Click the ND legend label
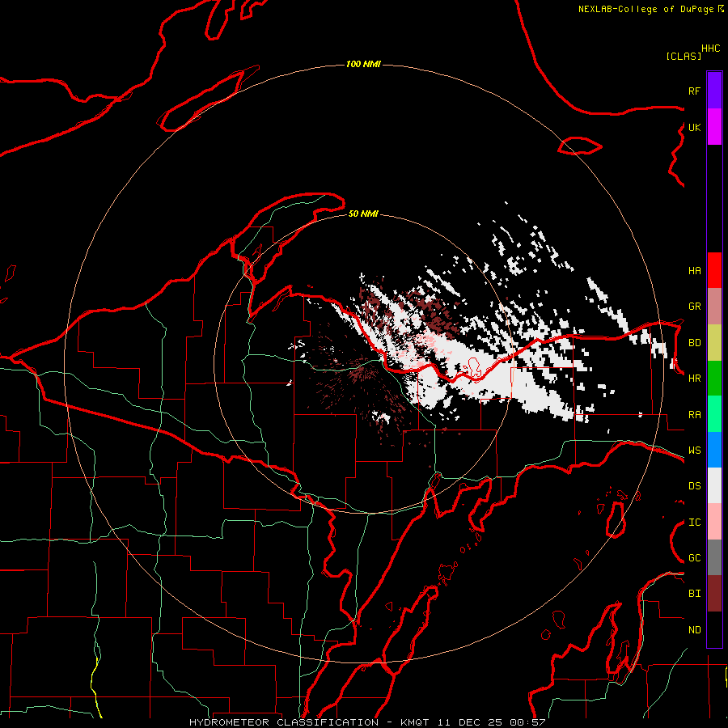 tap(694, 630)
